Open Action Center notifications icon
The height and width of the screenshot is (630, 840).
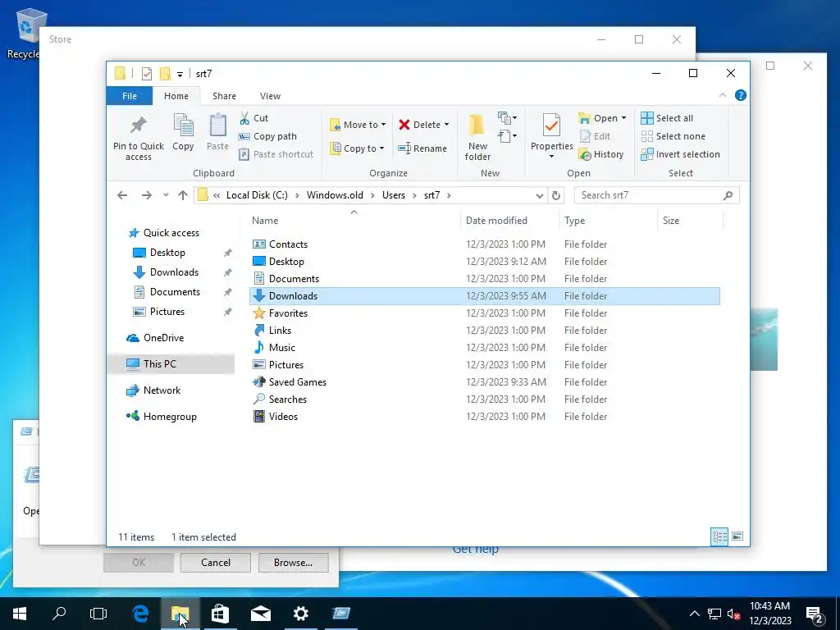point(815,614)
